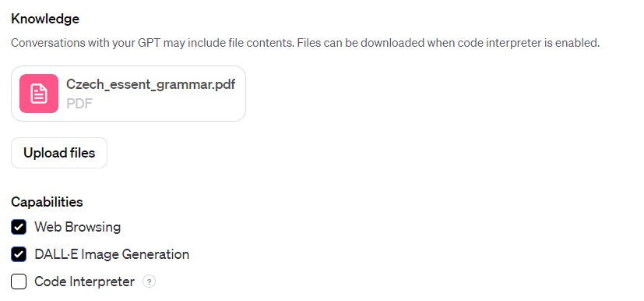This screenshot has height=301, width=644.
Task: Select the Czech_essent_grammar.pdf file name
Action: pyautogui.click(x=151, y=84)
